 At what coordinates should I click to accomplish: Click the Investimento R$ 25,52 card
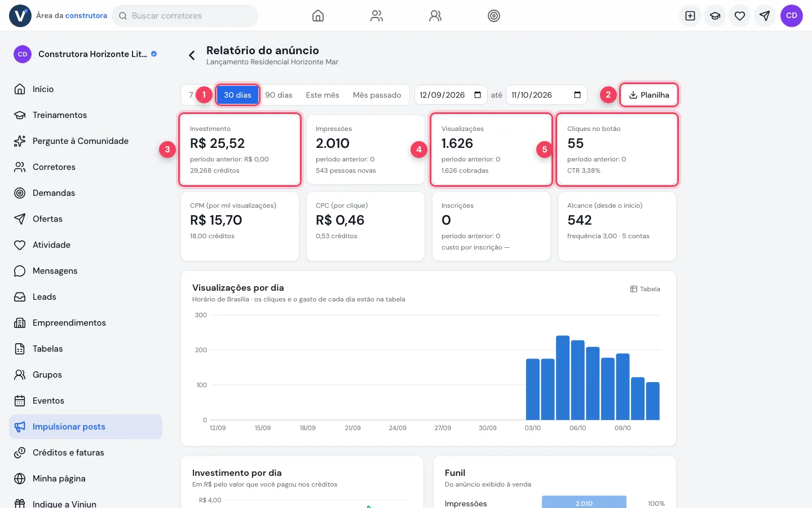[x=240, y=150]
